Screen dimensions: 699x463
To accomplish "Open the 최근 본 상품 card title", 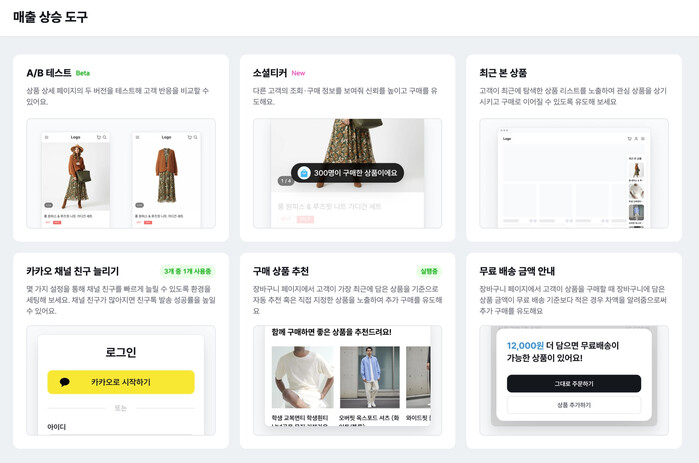I will pos(503,73).
